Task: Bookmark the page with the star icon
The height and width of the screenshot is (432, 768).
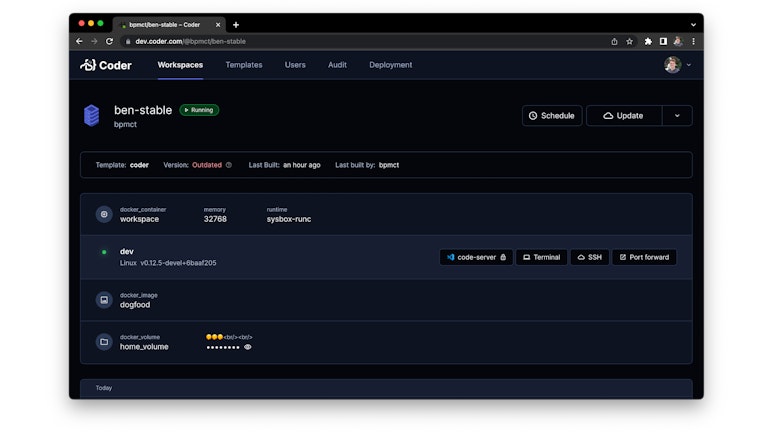Action: [x=629, y=41]
